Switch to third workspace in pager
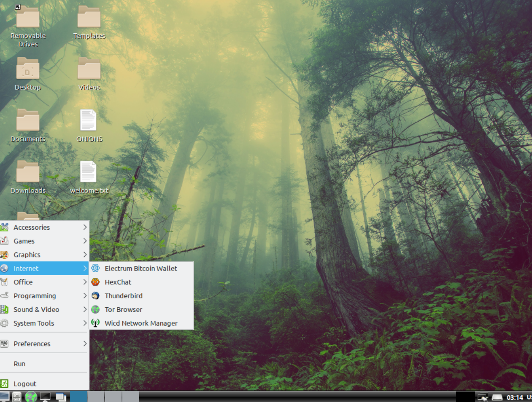 pos(113,397)
